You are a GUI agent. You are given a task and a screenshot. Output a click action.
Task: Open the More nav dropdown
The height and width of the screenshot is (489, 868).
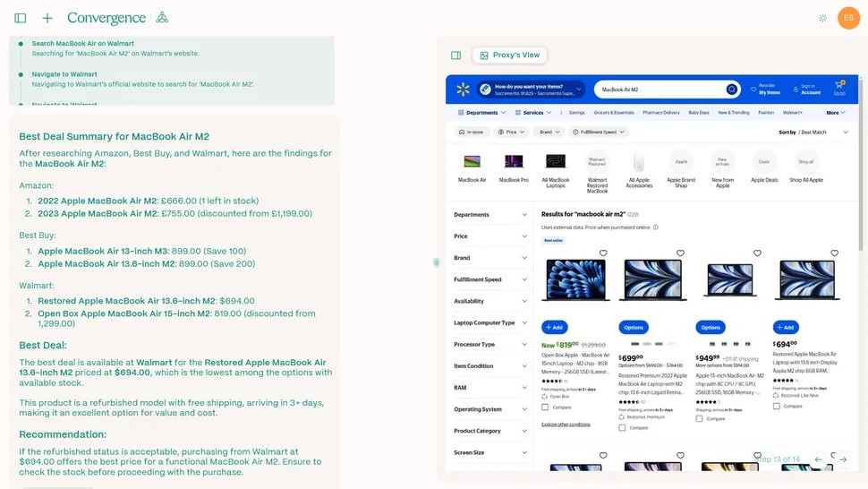click(836, 113)
